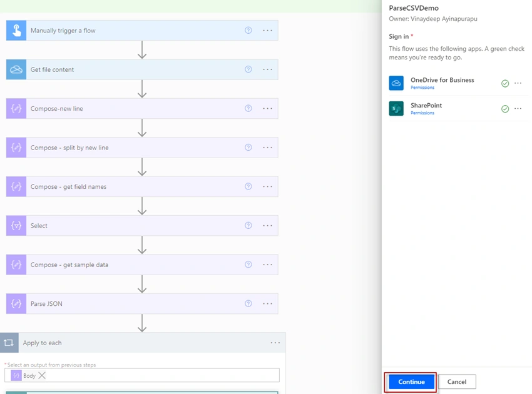Click the Parse JSON action icon
The image size is (532, 394).
[x=16, y=303]
